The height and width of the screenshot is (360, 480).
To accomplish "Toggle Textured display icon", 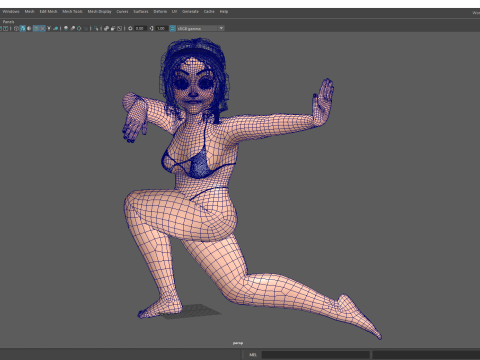I will click(42, 29).
